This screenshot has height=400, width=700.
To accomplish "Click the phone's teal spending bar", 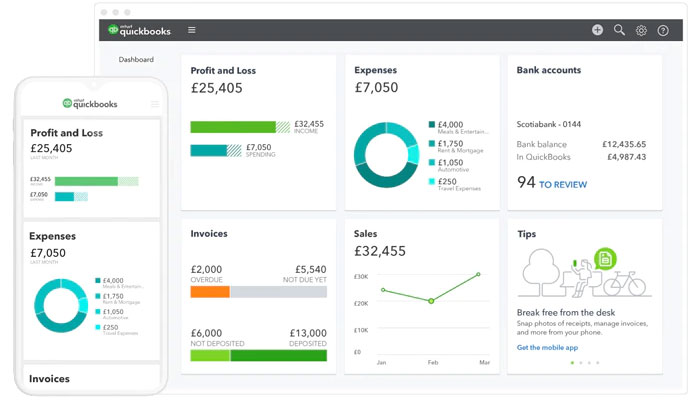I will (x=64, y=196).
